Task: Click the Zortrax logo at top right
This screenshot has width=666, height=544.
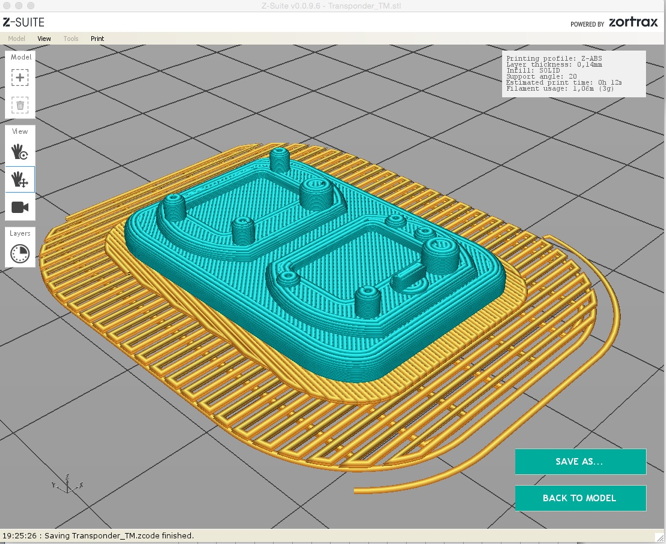Action: pyautogui.click(x=633, y=22)
